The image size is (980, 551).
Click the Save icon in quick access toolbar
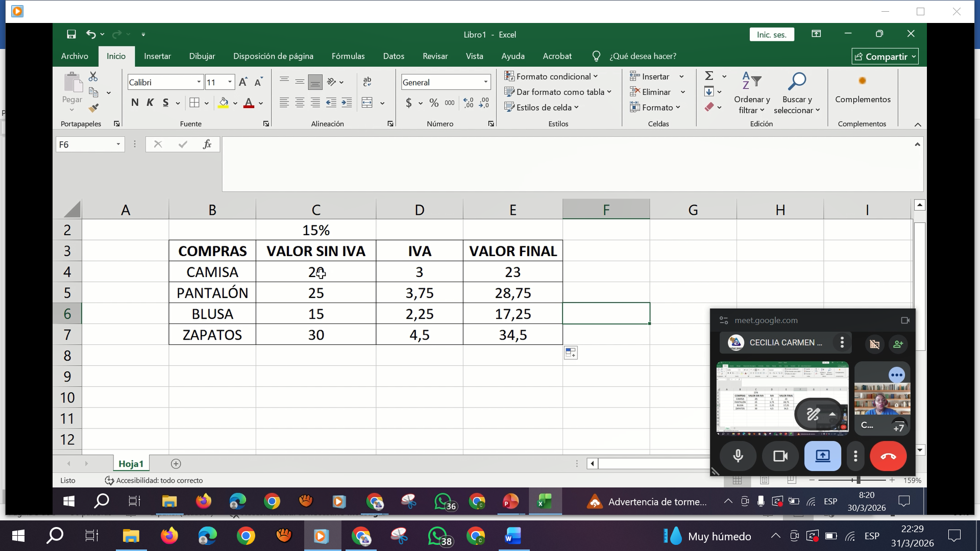point(71,34)
